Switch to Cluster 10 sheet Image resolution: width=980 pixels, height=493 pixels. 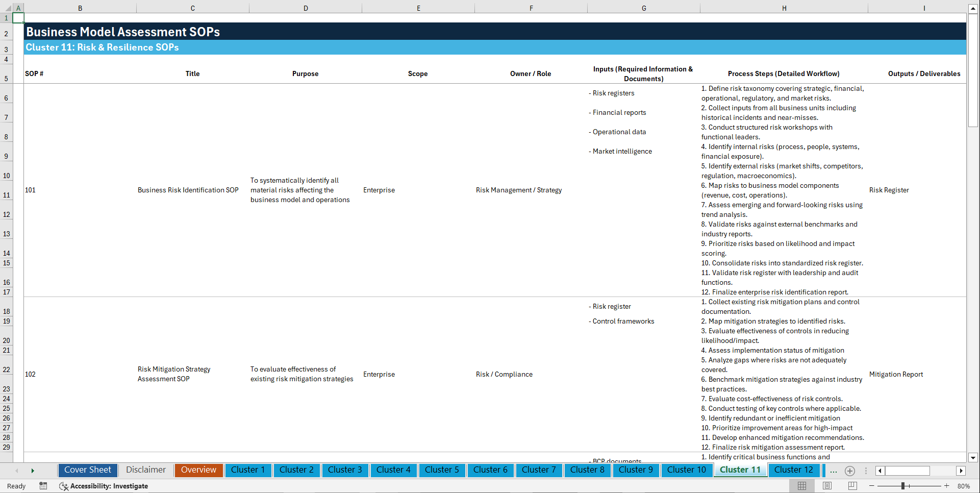coord(687,470)
